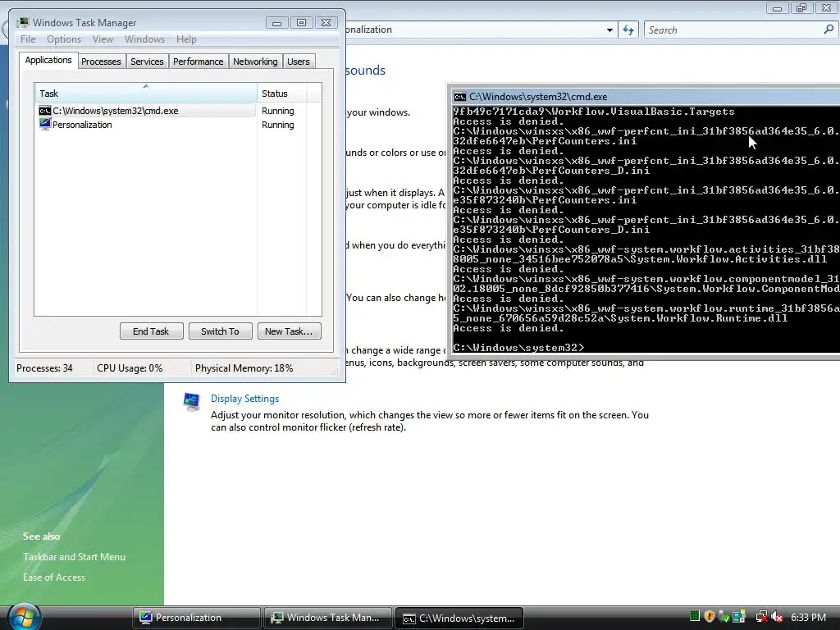Open the address bar history dropdown arrow
Image resolution: width=840 pixels, height=630 pixels.
click(609, 30)
